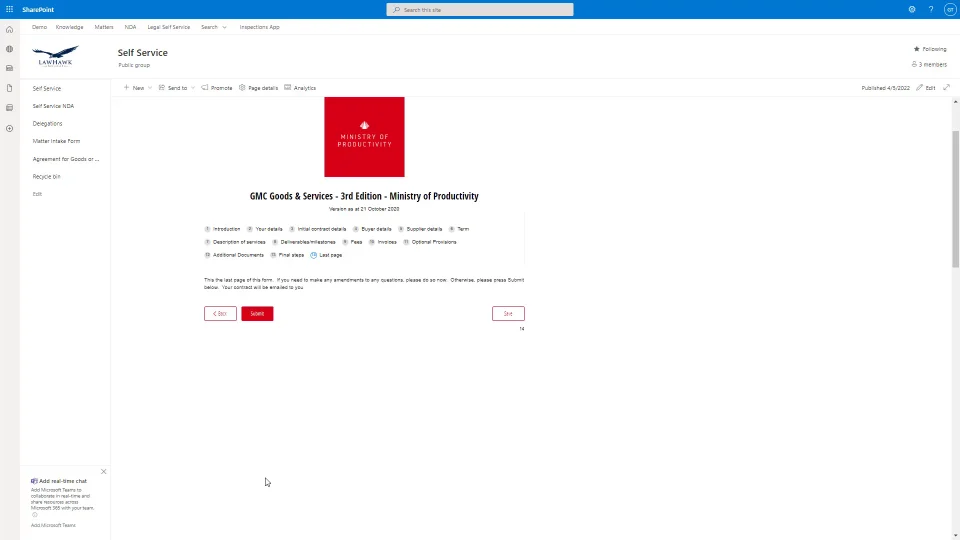This screenshot has width=960, height=540.
Task: Open the Demo hub navigation link
Action: coord(39,27)
